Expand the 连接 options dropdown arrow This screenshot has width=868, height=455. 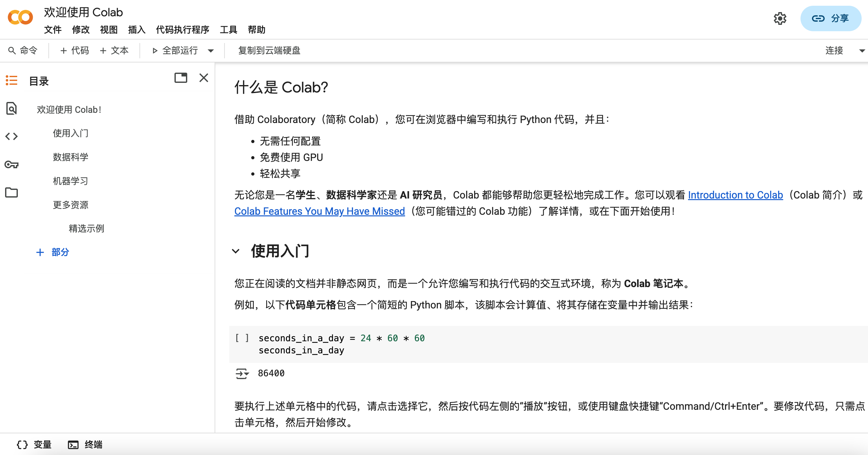[862, 51]
